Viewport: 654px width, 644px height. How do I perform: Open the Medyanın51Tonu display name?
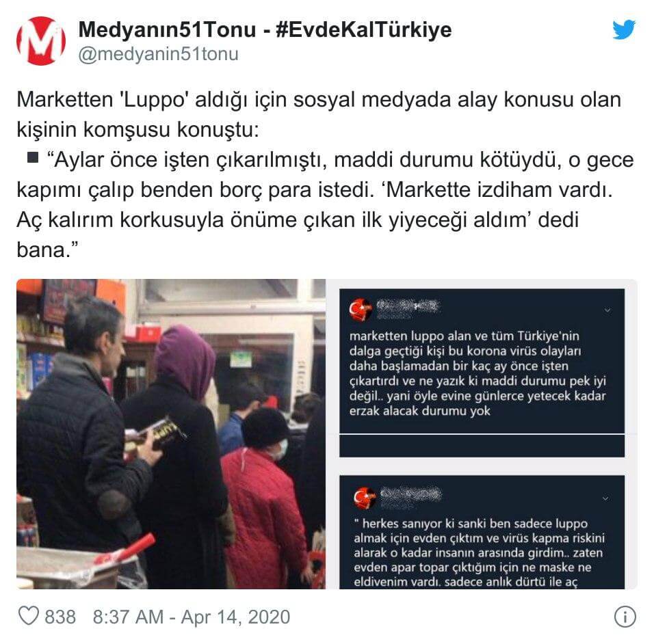coord(167,29)
